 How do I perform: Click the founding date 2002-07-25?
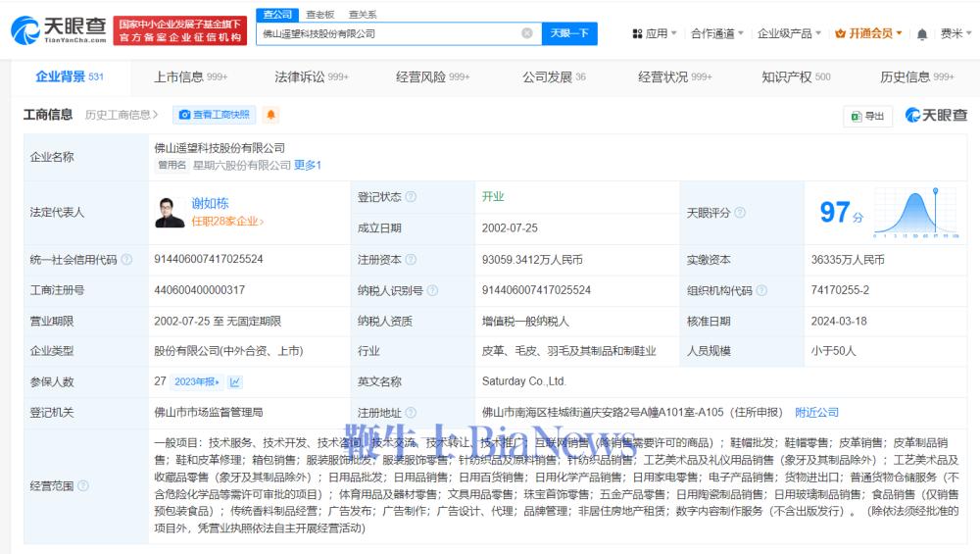[510, 228]
